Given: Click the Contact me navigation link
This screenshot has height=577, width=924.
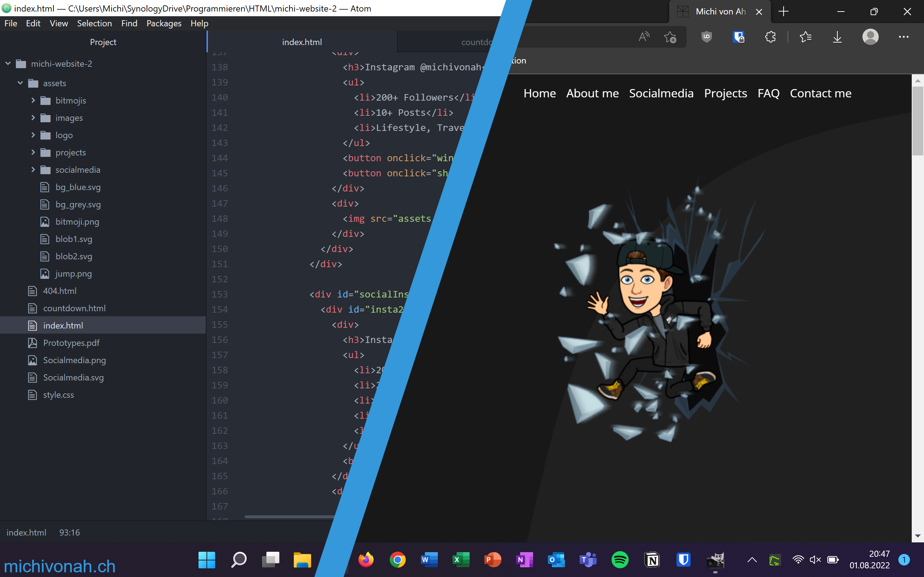Looking at the screenshot, I should (820, 93).
